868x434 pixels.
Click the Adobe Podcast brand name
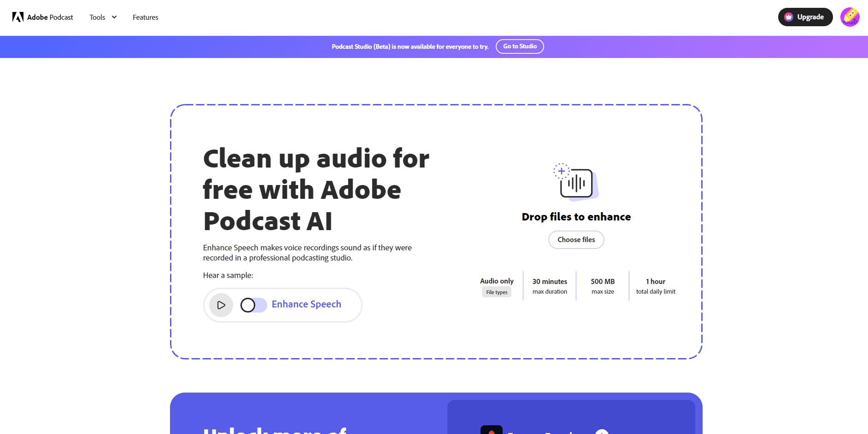(x=50, y=17)
